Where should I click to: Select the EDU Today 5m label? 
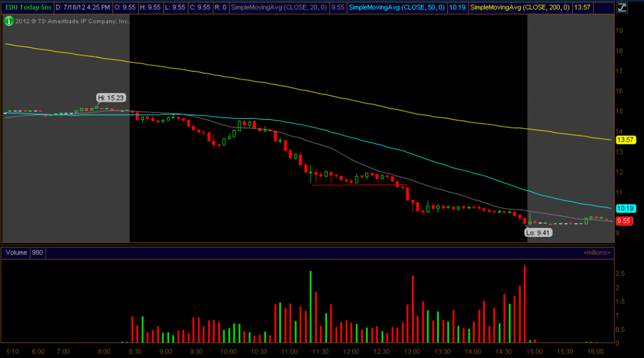[x=28, y=8]
